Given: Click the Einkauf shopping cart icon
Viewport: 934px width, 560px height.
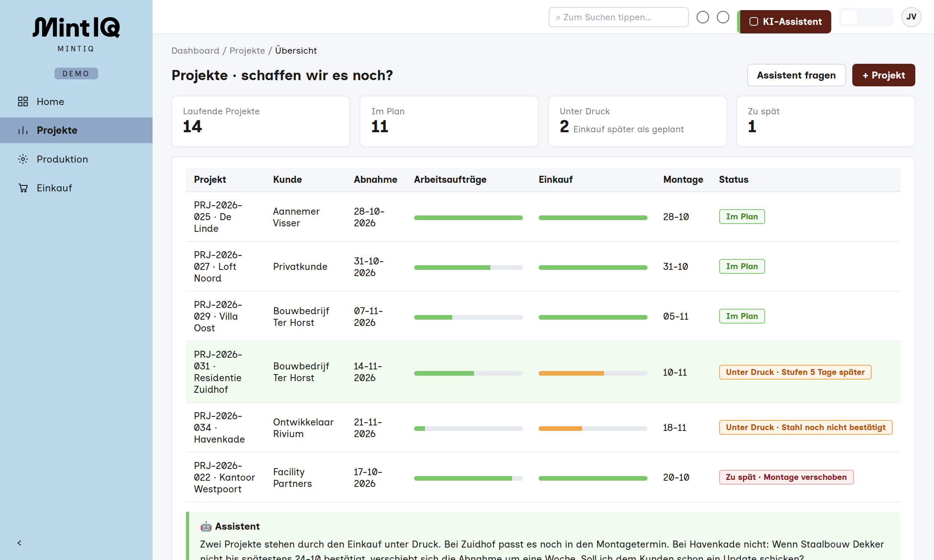Looking at the screenshot, I should 23,188.
